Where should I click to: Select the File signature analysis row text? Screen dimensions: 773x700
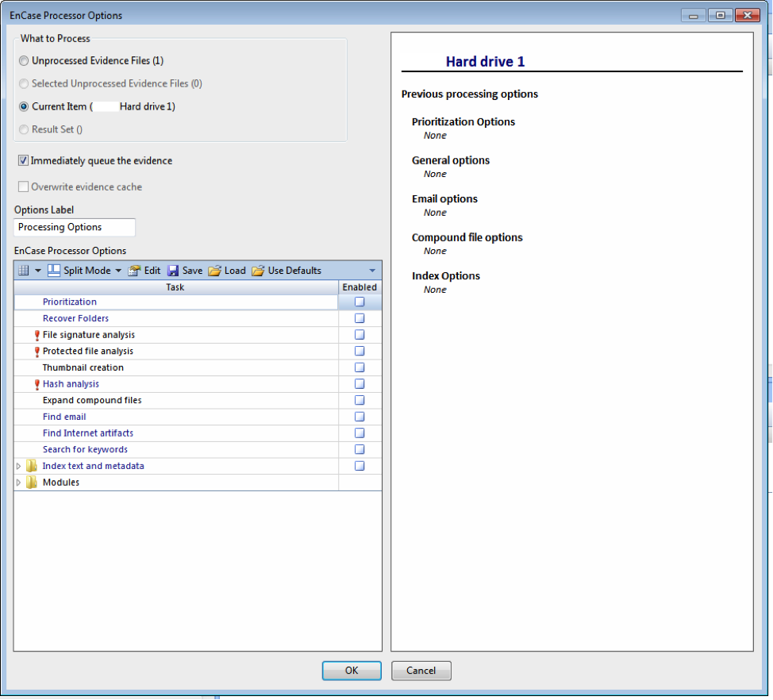pos(88,335)
